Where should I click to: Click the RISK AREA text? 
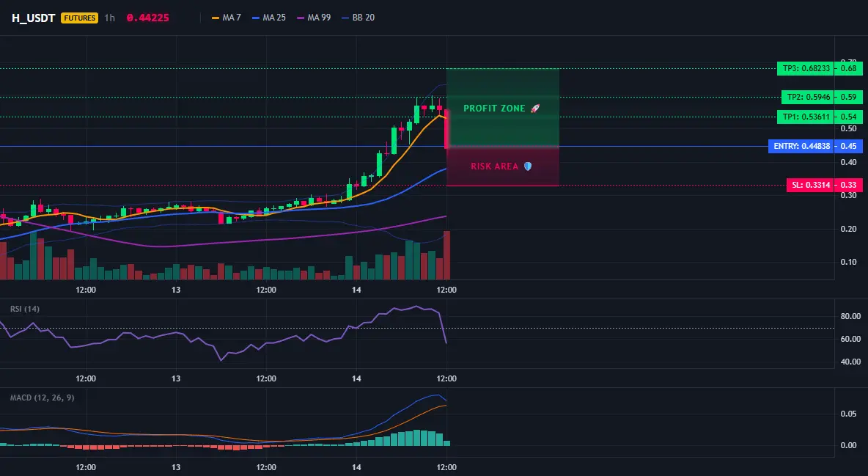tap(495, 166)
